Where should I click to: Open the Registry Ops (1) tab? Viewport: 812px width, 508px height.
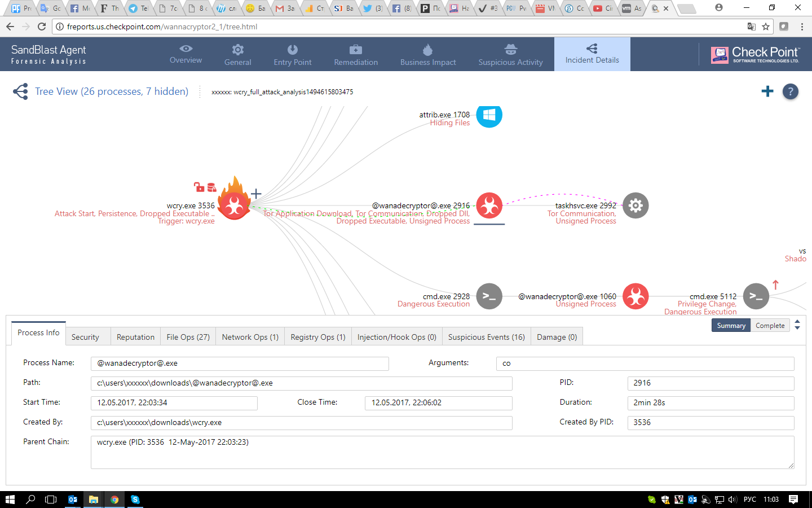pyautogui.click(x=318, y=337)
